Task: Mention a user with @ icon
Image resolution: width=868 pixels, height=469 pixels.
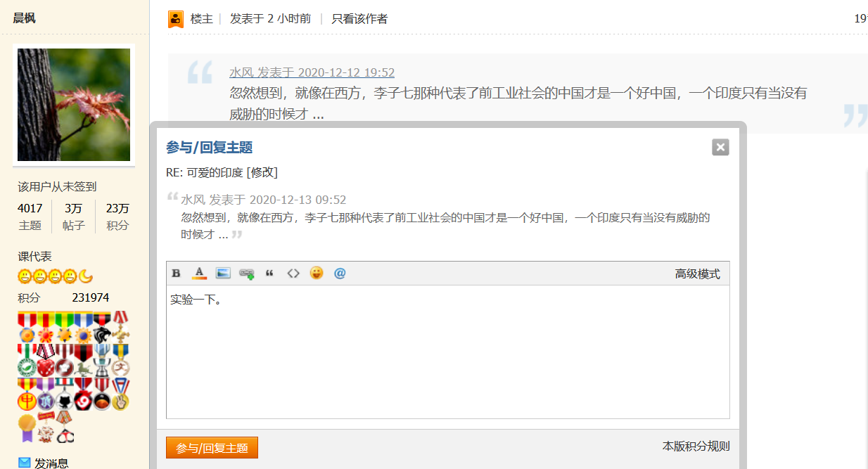Action: [340, 274]
